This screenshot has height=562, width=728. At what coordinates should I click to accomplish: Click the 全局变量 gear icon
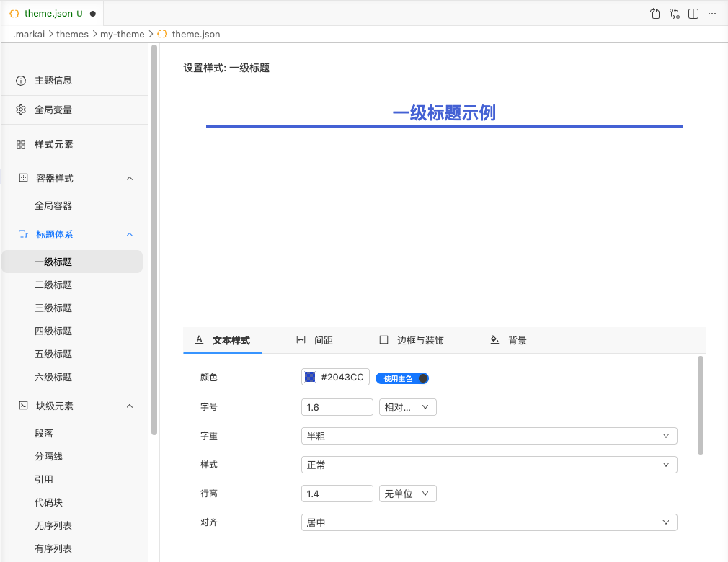click(21, 110)
